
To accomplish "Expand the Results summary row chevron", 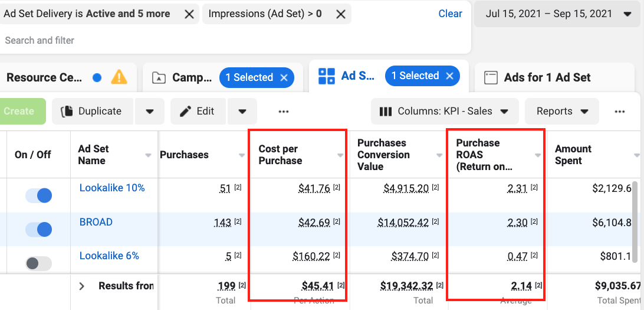I will [x=82, y=286].
